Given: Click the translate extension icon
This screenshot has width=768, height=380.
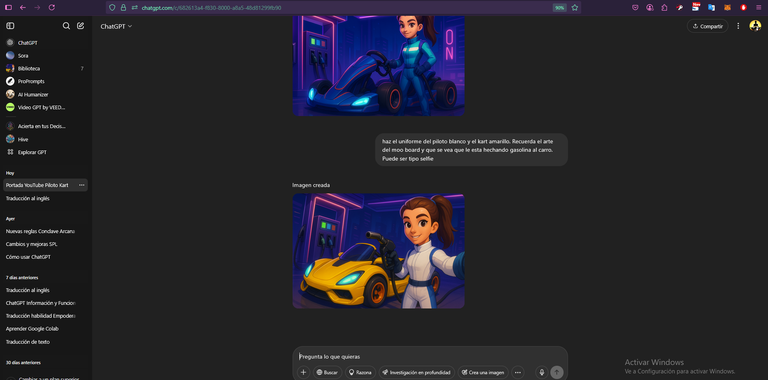Looking at the screenshot, I should pos(712,7).
